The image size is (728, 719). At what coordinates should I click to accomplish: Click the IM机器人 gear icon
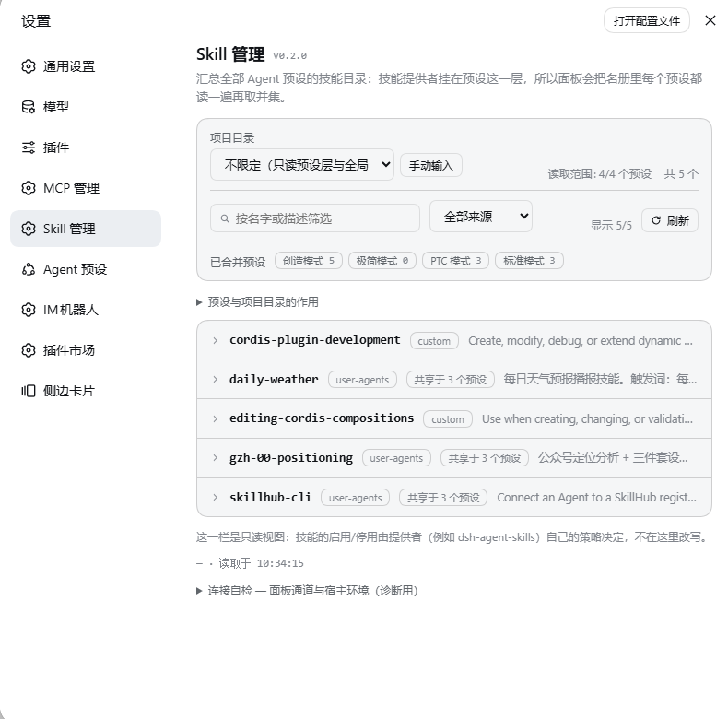point(29,310)
